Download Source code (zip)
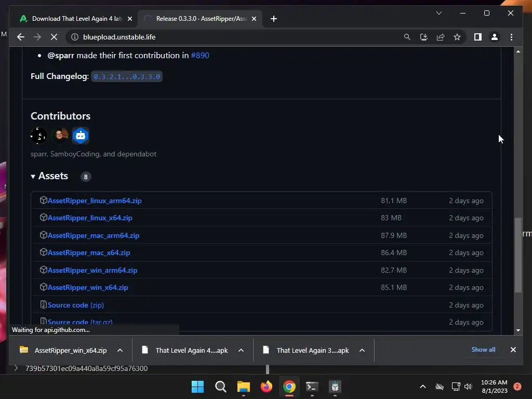This screenshot has height=399, width=532. point(76,305)
